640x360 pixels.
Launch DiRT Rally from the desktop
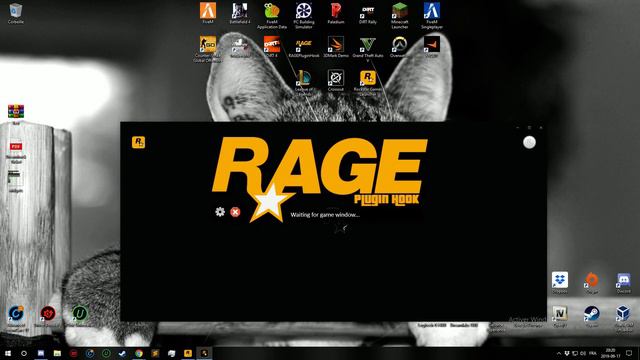(x=368, y=13)
